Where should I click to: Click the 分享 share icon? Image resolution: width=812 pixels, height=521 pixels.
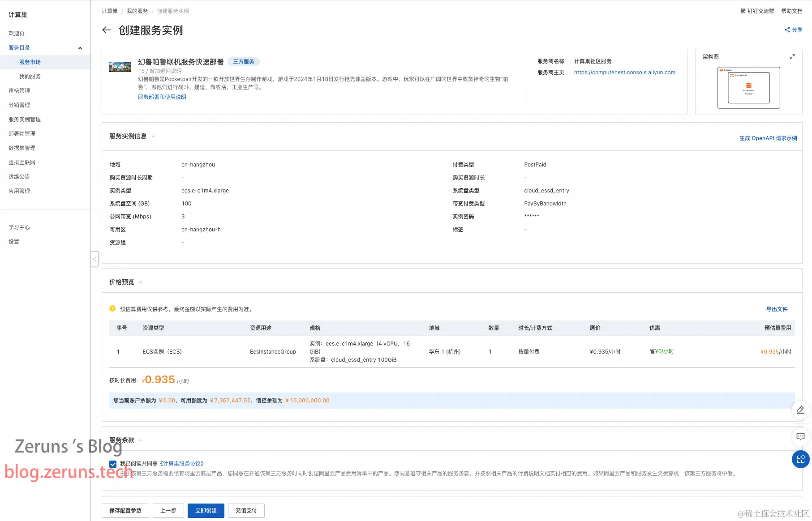pos(787,30)
